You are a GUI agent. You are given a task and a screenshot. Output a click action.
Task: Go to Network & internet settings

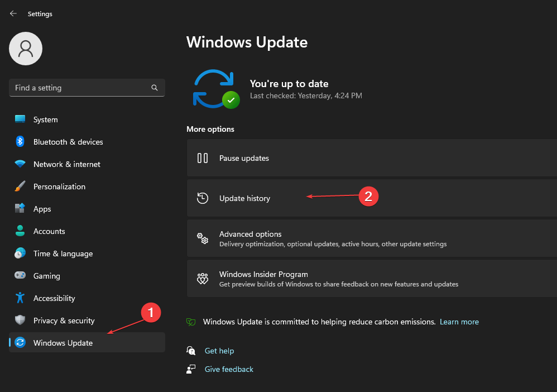click(x=66, y=164)
